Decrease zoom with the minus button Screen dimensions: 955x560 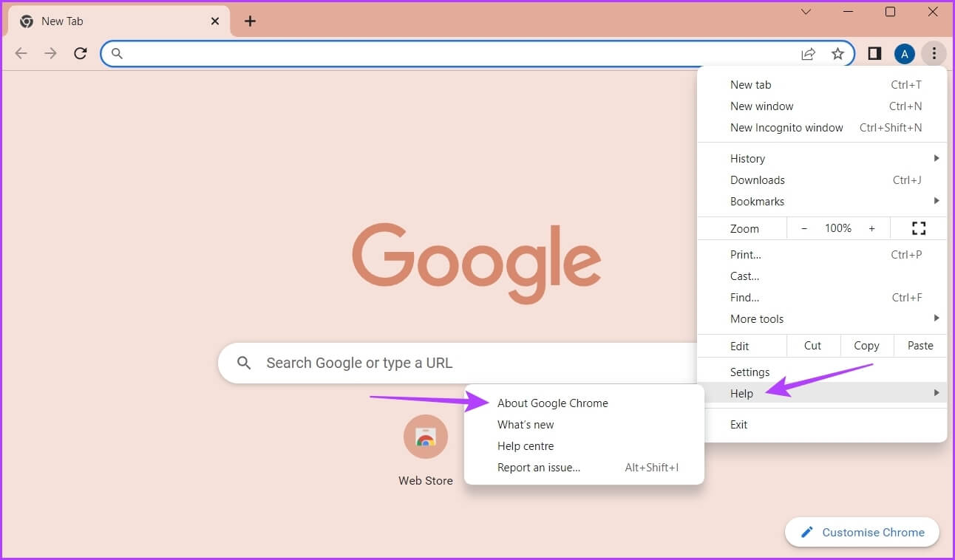(804, 228)
